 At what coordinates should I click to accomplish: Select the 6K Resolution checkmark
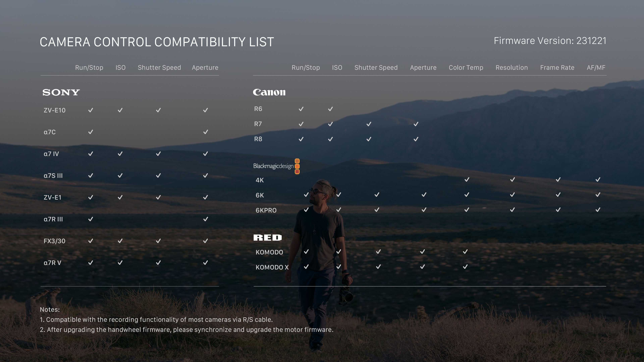click(513, 195)
